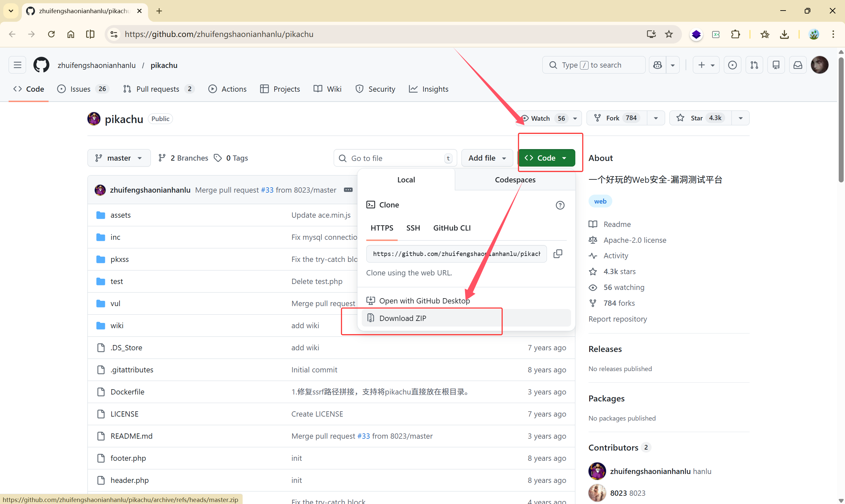Expand the Add file dropdown
This screenshot has width=845, height=504.
coord(487,158)
